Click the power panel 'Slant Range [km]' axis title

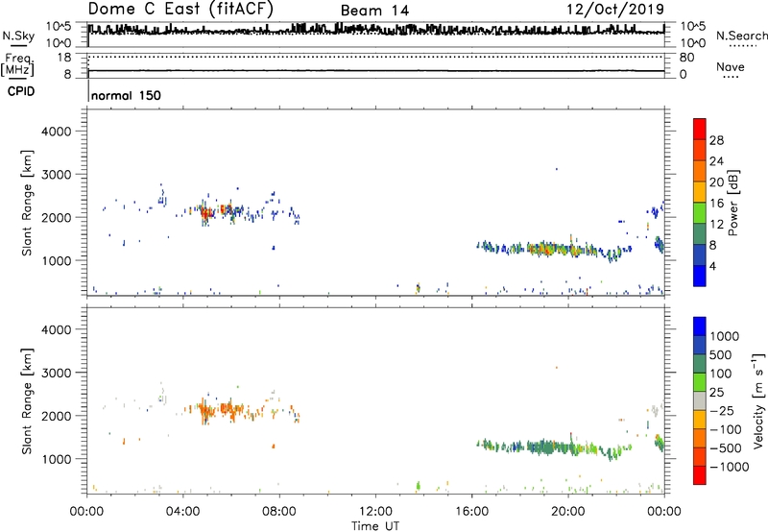coord(27,203)
